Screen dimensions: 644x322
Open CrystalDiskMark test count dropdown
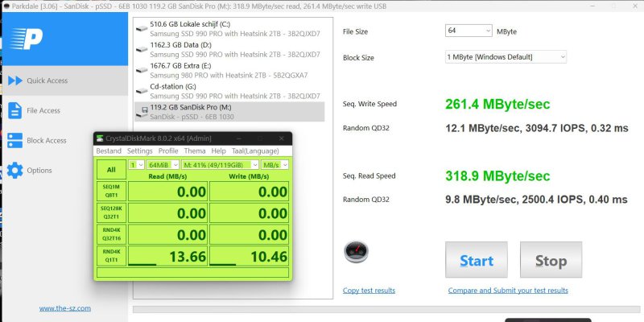point(136,165)
